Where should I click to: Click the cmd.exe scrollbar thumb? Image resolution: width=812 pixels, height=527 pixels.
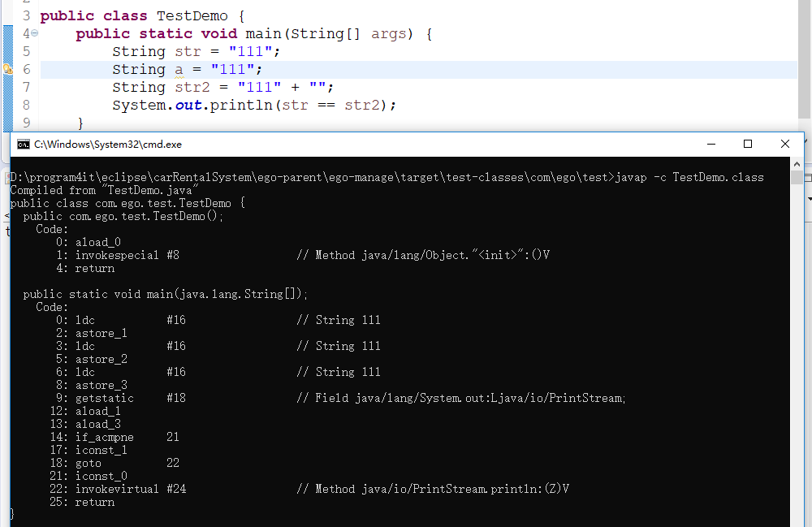[797, 178]
